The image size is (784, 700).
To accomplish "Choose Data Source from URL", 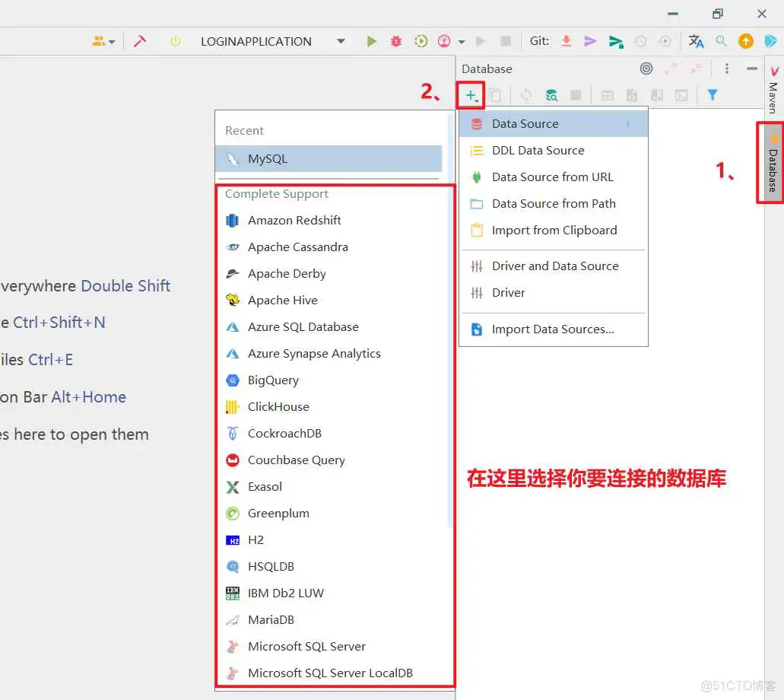I will (x=552, y=177).
